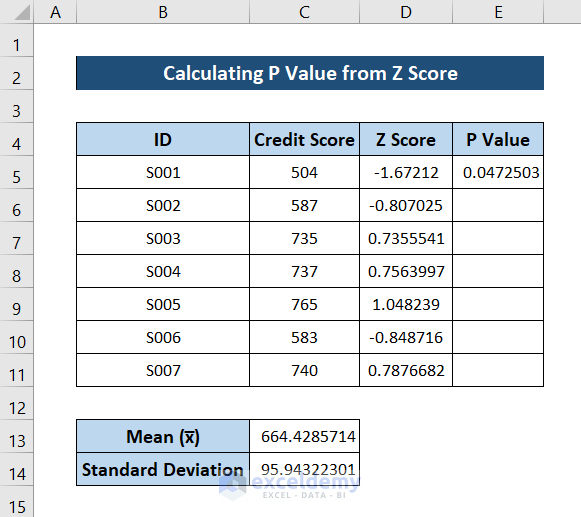Select column A header
This screenshot has height=517, width=581.
coord(55,12)
